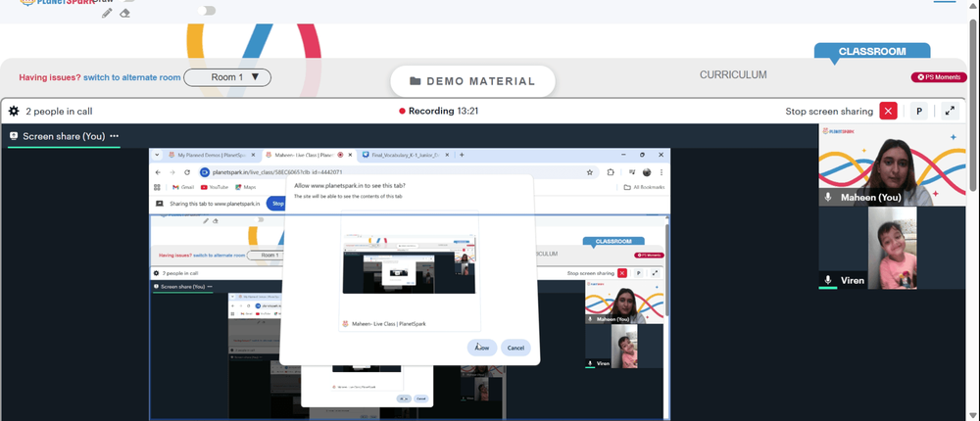980x421 pixels.
Task: Expand the call to fullscreen
Action: tap(950, 112)
